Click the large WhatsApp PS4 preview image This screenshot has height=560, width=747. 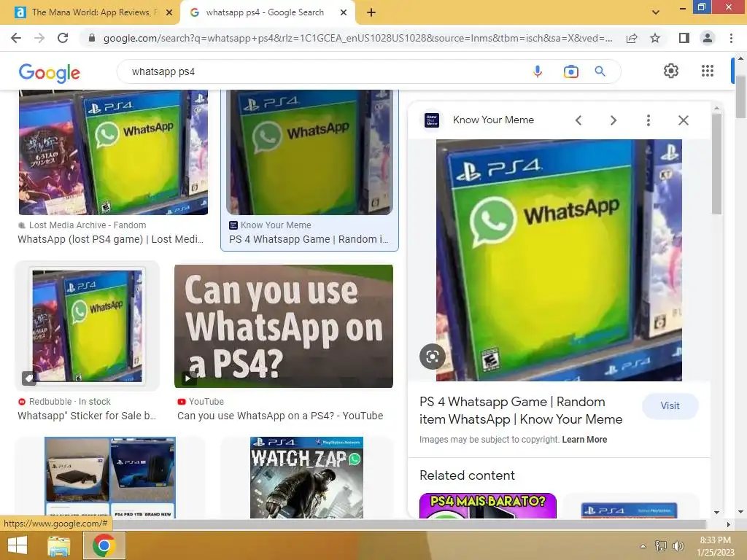pyautogui.click(x=559, y=260)
